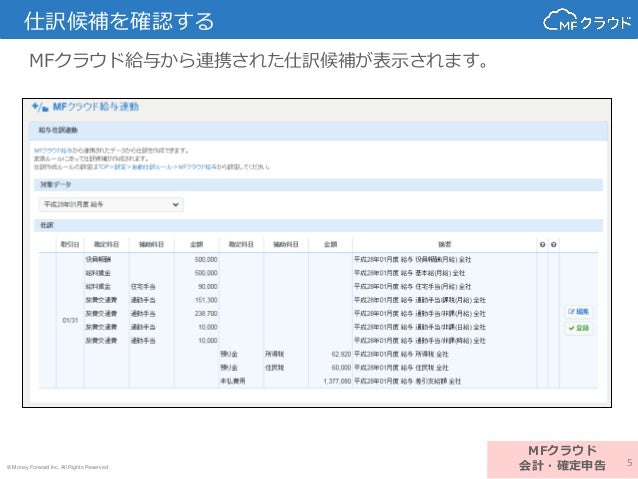
Task: Click the help icon immediately after 摘要 header
Action: 542,245
